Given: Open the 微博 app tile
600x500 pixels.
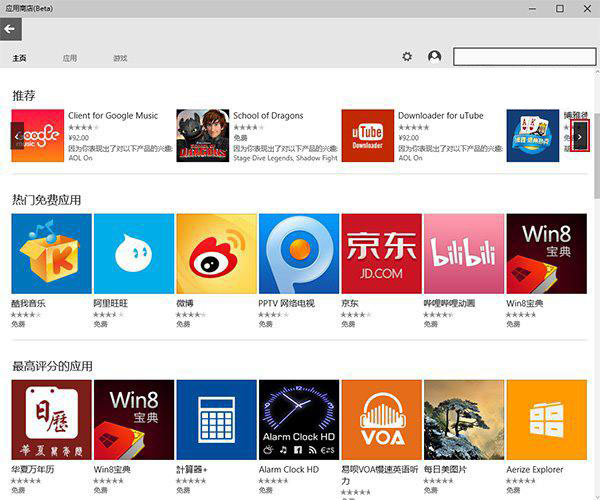Looking at the screenshot, I should click(216, 254).
